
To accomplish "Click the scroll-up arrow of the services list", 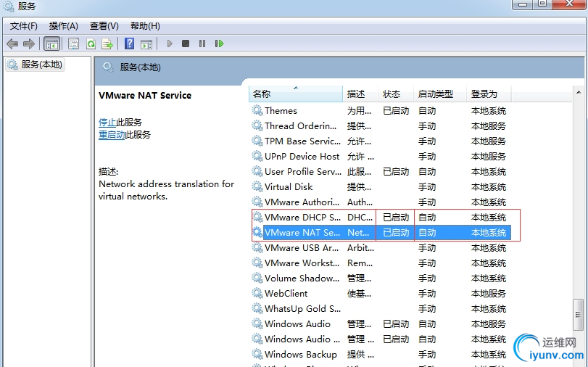I will coord(579,92).
